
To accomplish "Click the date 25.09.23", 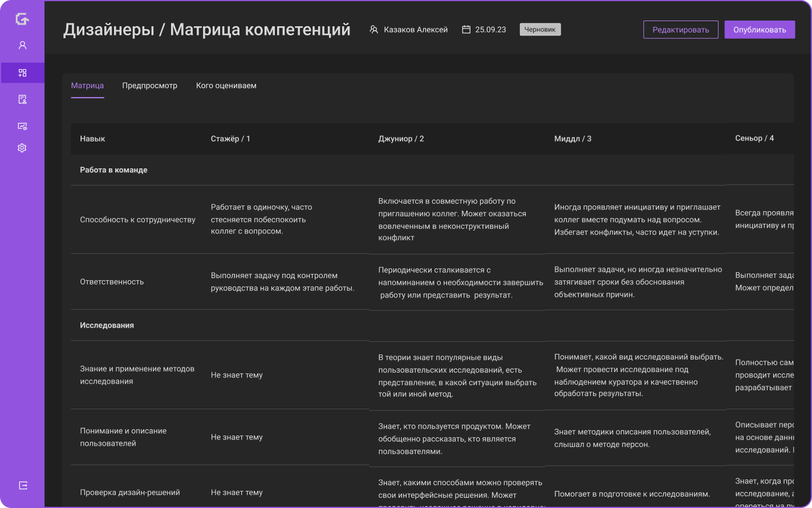I will click(490, 30).
